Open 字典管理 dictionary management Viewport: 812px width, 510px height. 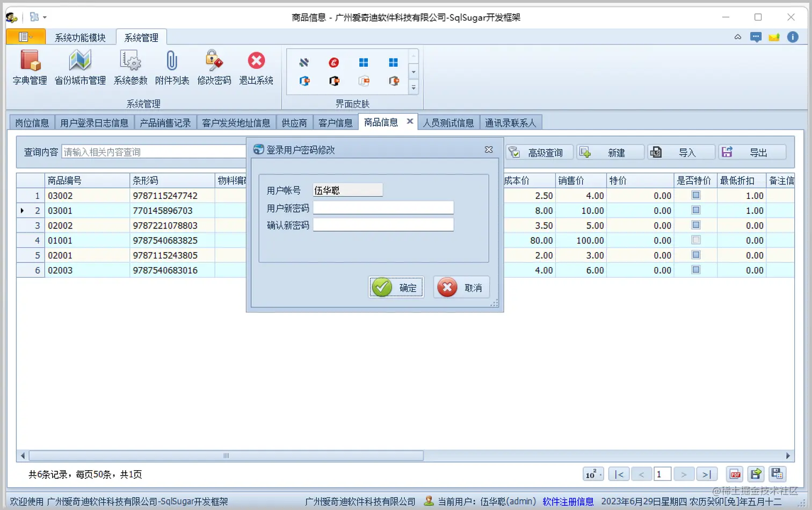[x=30, y=67]
